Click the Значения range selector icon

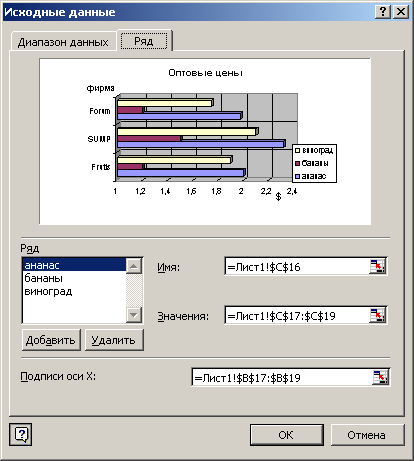point(377,315)
